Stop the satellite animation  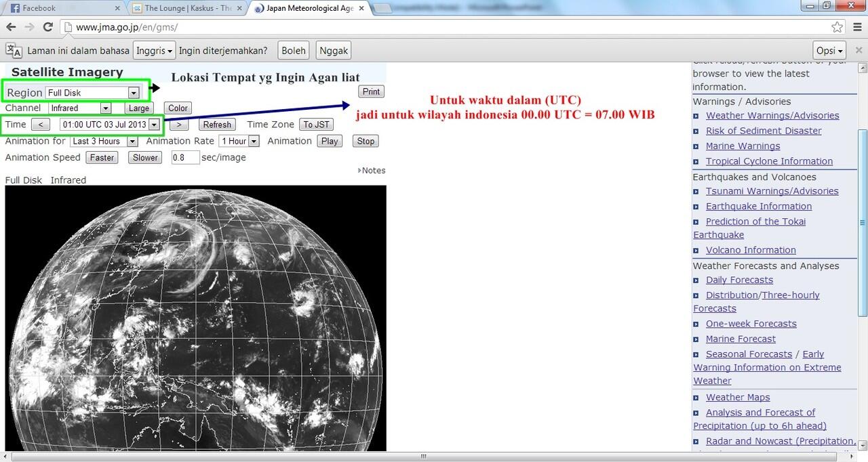pos(366,141)
